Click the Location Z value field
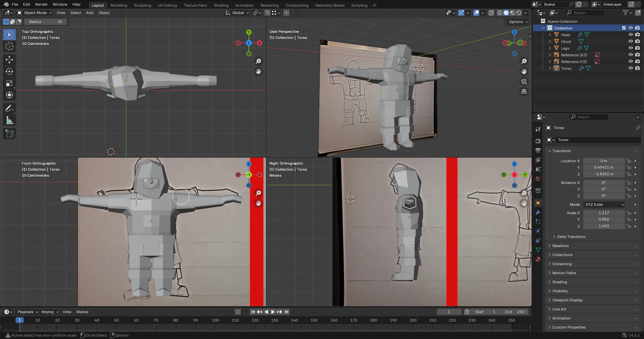 (x=604, y=174)
